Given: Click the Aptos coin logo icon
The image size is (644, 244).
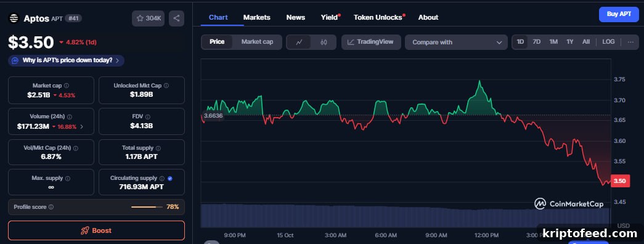Looking at the screenshot, I should pyautogui.click(x=14, y=18).
